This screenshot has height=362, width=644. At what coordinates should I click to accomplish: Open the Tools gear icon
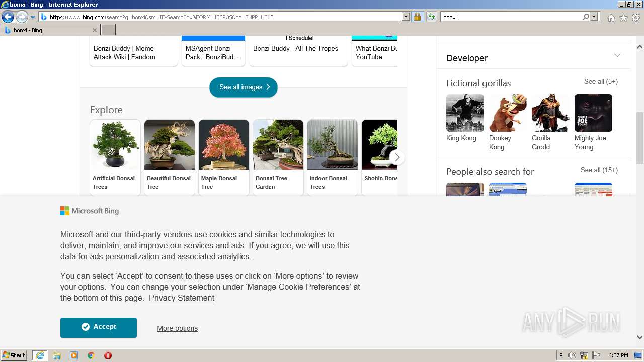coord(636,18)
